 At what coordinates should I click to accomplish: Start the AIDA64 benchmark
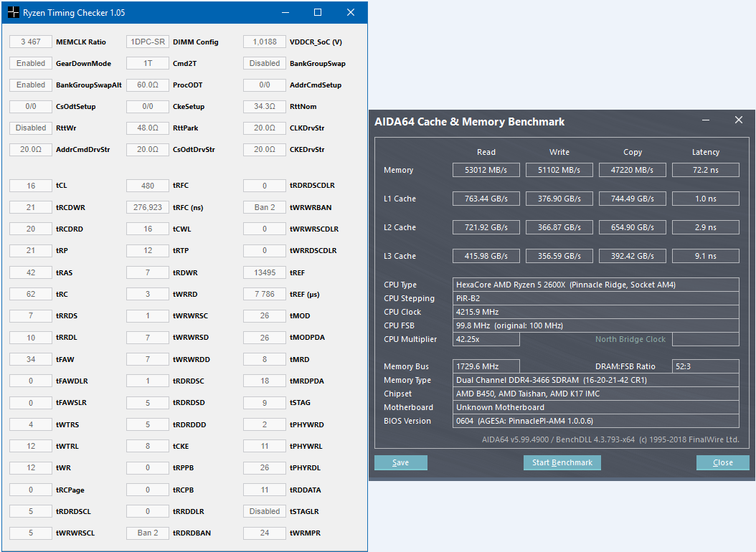tap(562, 462)
